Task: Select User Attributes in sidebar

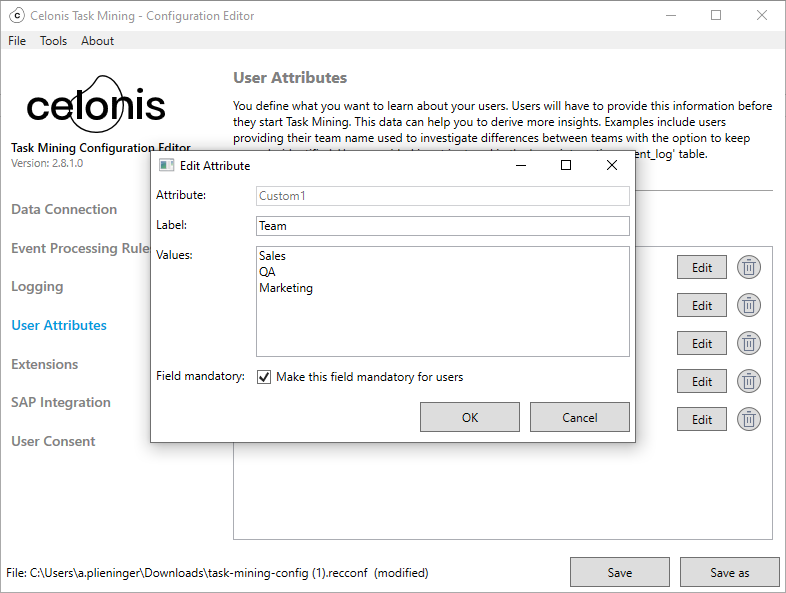Action: [59, 325]
